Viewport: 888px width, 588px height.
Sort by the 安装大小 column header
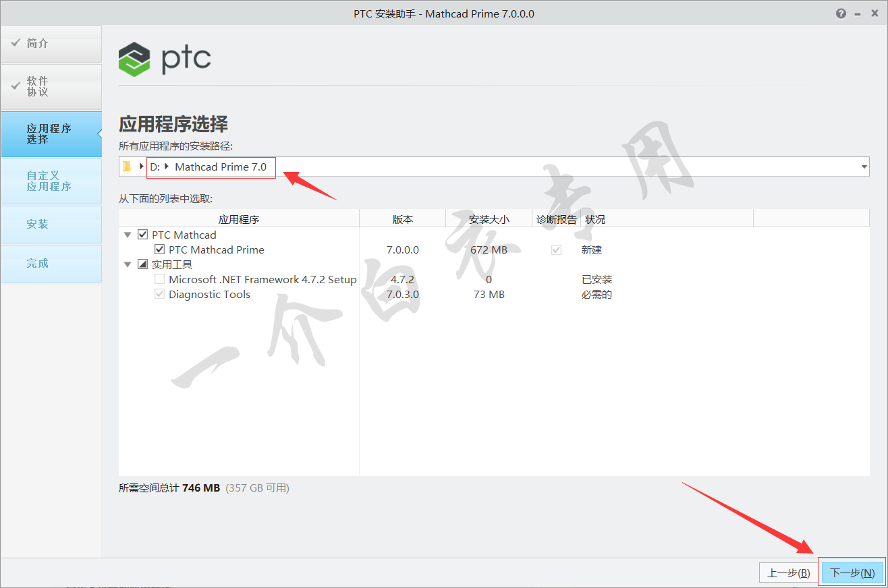click(489, 218)
